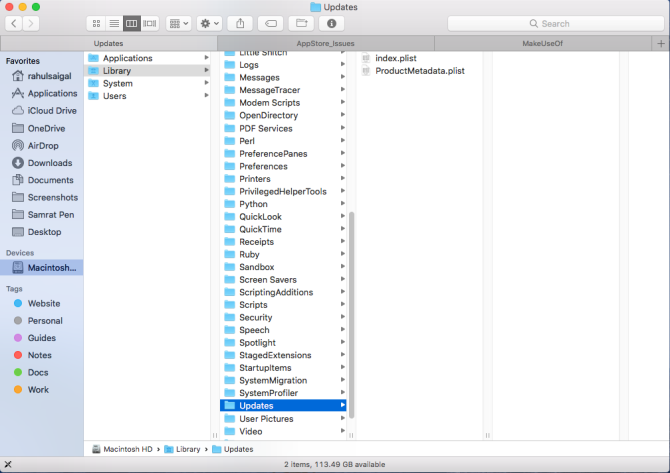Filter by purple Guides tag
670x473 pixels.
coord(35,338)
